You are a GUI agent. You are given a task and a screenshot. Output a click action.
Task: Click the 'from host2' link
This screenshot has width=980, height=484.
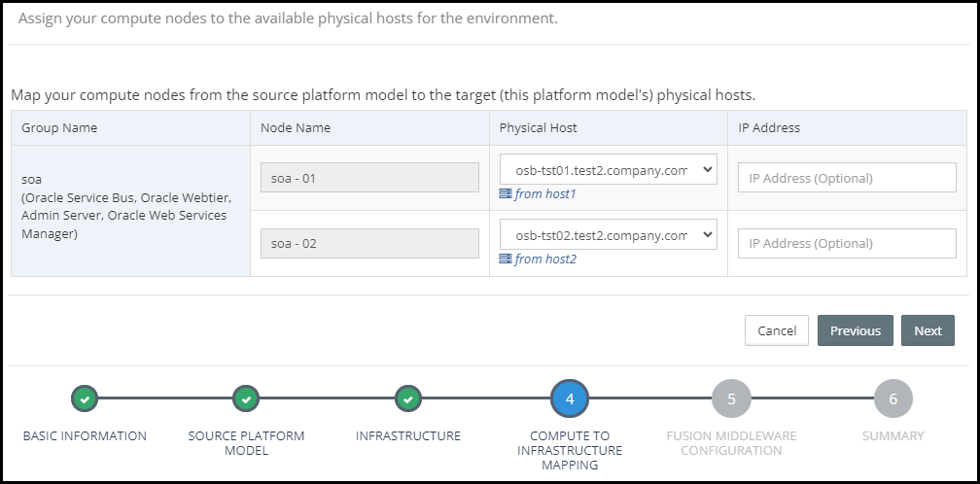pyautogui.click(x=544, y=259)
